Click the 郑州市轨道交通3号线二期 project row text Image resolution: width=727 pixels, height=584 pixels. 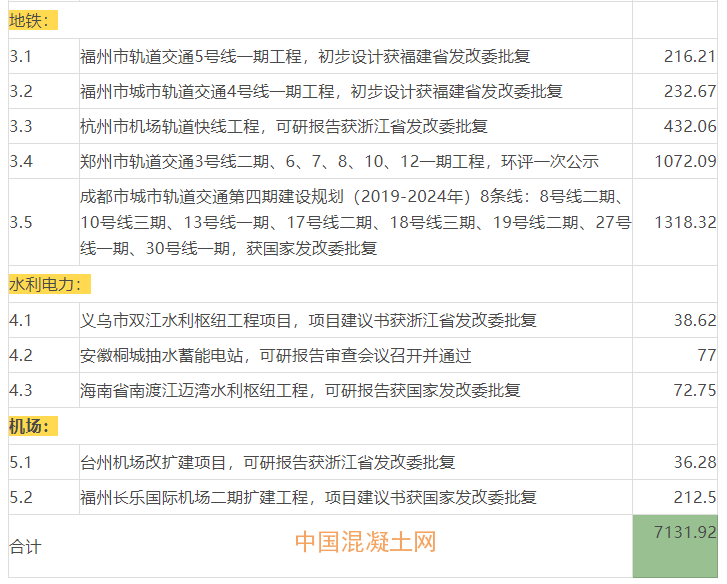click(339, 161)
